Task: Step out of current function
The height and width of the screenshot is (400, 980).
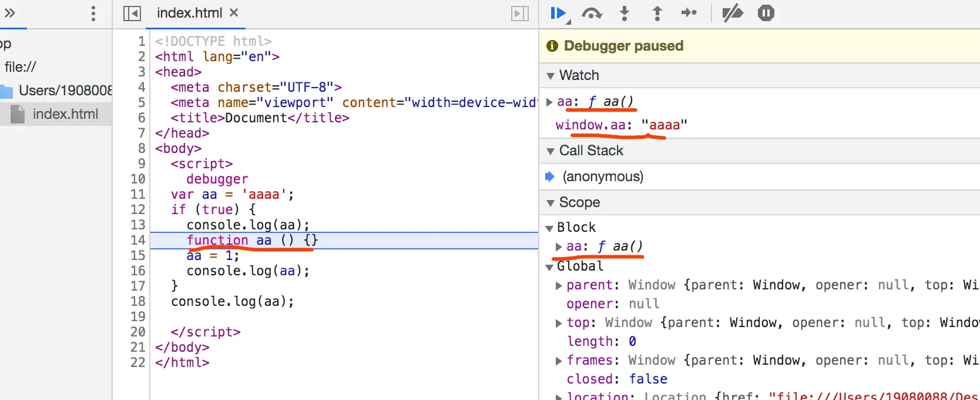Action: tap(657, 13)
